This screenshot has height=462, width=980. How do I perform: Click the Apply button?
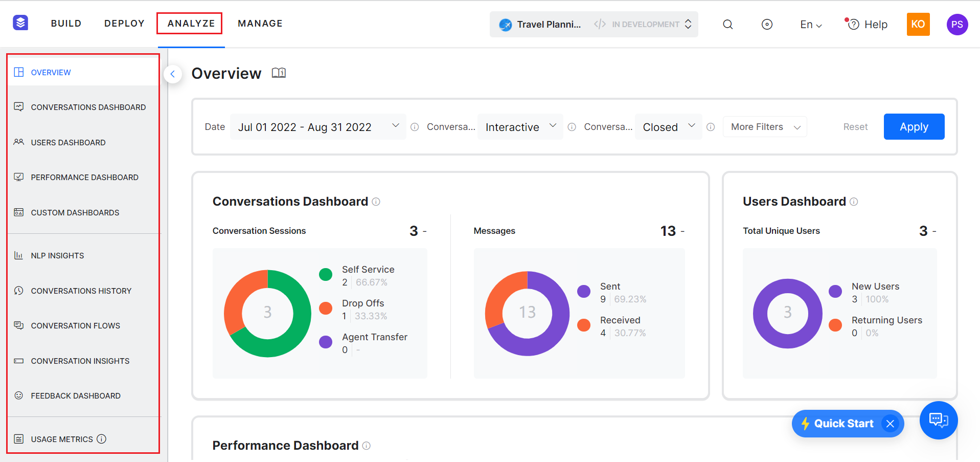point(914,126)
